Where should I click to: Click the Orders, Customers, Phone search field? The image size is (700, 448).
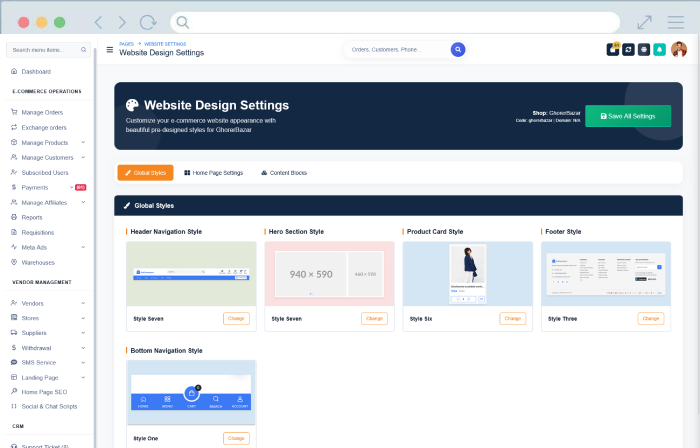[397, 49]
